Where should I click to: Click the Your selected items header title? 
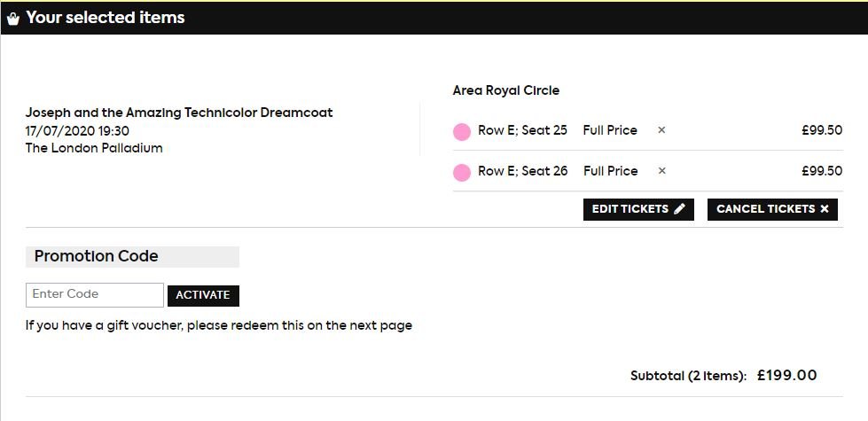pyautogui.click(x=106, y=18)
